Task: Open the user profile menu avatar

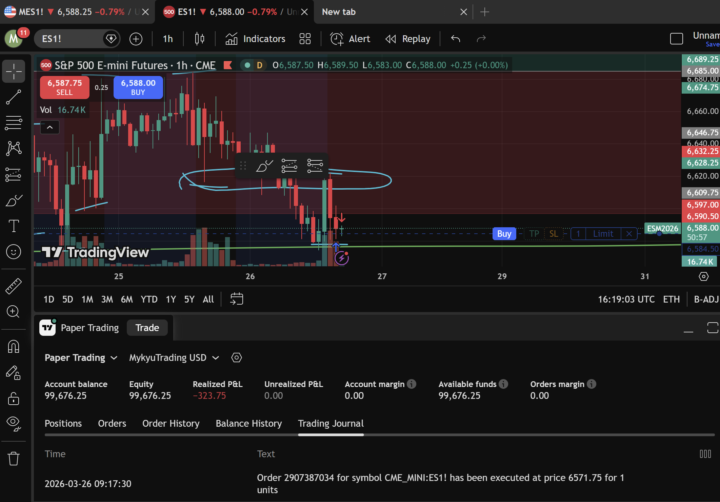Action: tap(14, 39)
